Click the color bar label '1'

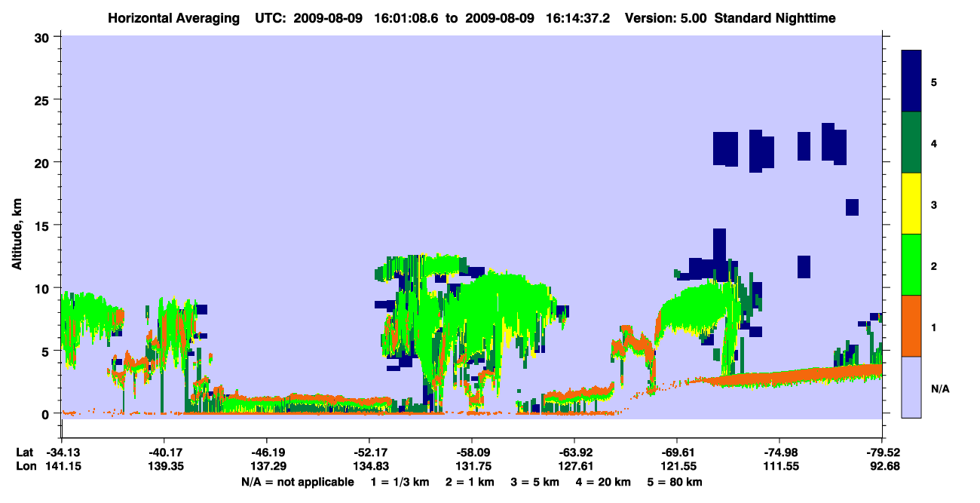[934, 327]
